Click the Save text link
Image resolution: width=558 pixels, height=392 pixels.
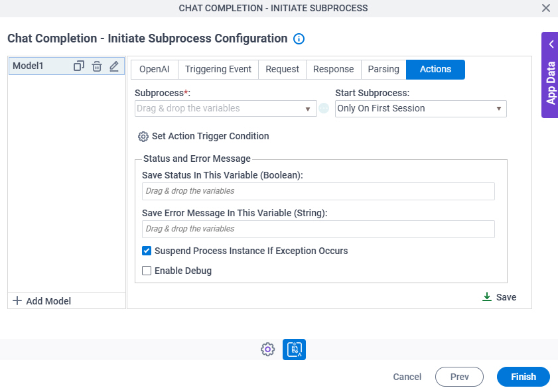506,297
